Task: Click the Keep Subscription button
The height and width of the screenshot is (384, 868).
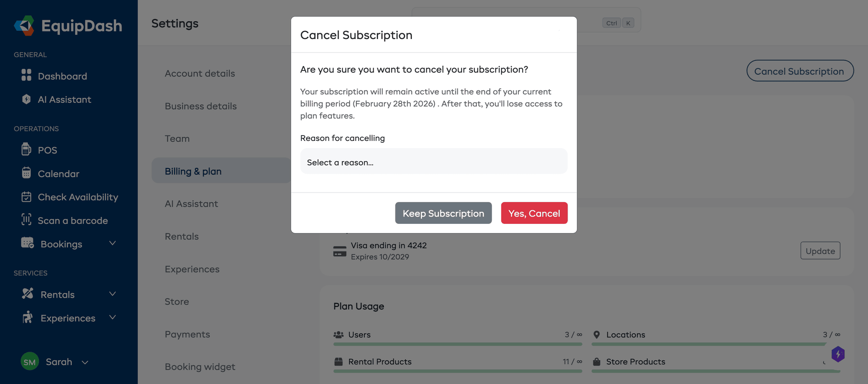Action: pos(443,213)
